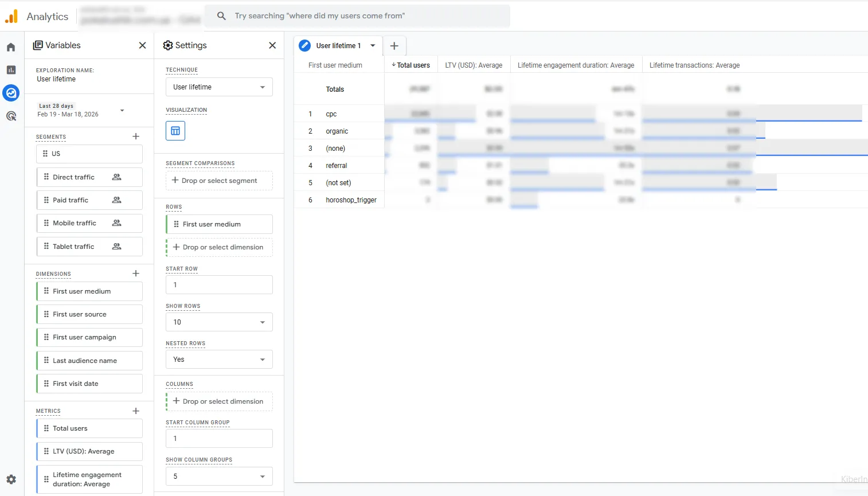Screen dimensions: 868x496
Task: Open the Advertising icon in left sidebar
Action: coord(11,116)
